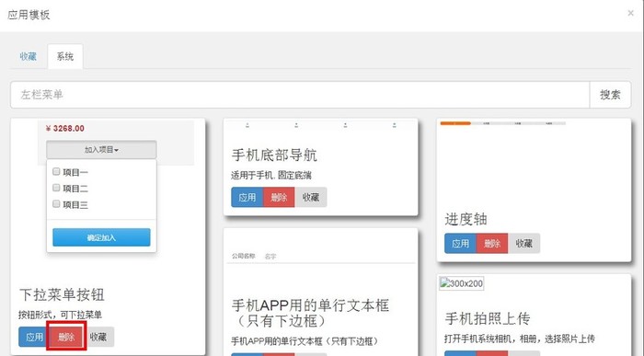The width and height of the screenshot is (644, 356).
Task: Favorite the 下拉菜单按钮 template
Action: [98, 337]
